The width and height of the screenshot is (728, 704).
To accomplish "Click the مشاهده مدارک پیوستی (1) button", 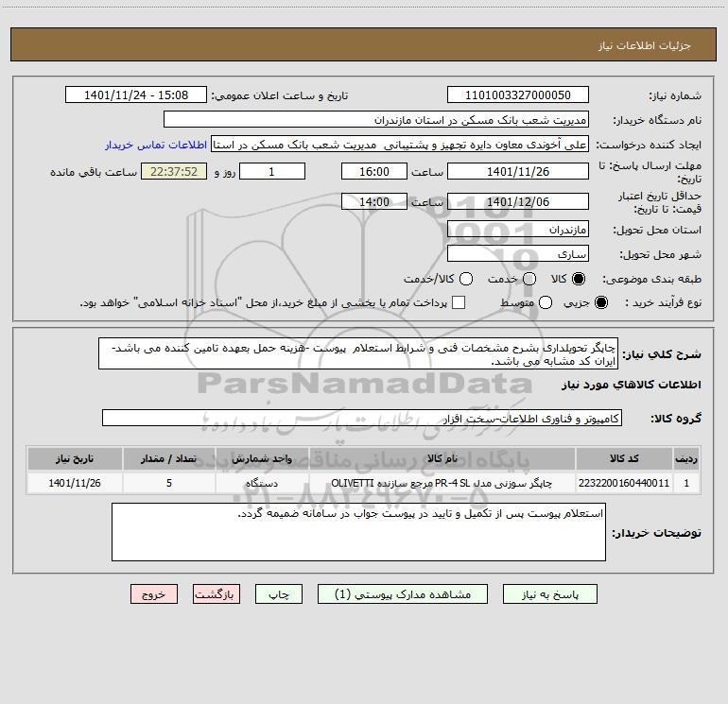I will pyautogui.click(x=403, y=594).
